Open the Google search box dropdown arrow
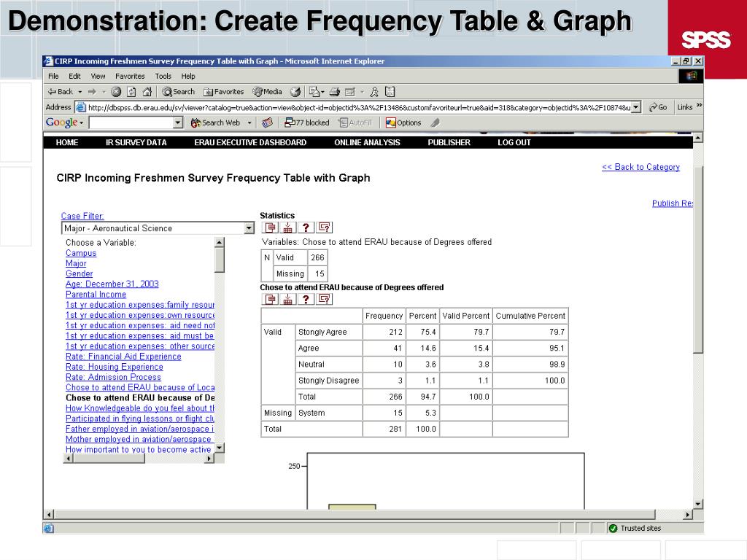This screenshot has width=747, height=560. pos(178,122)
